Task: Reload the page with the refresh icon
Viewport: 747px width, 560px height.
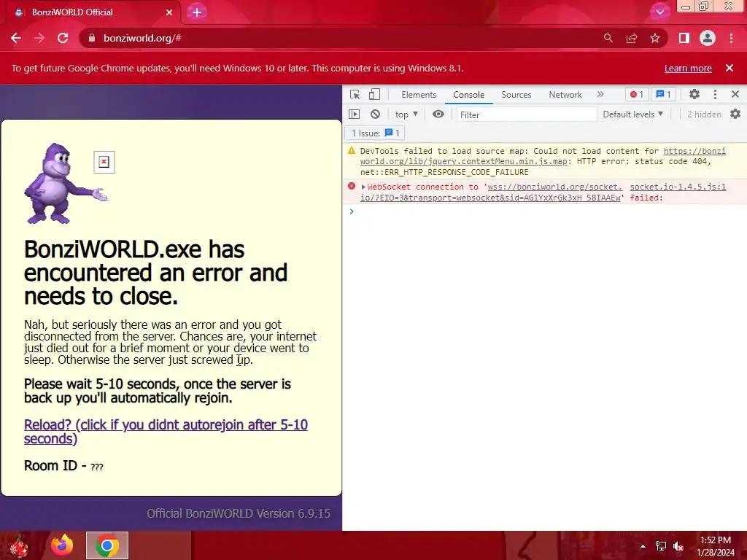Action: pos(63,38)
